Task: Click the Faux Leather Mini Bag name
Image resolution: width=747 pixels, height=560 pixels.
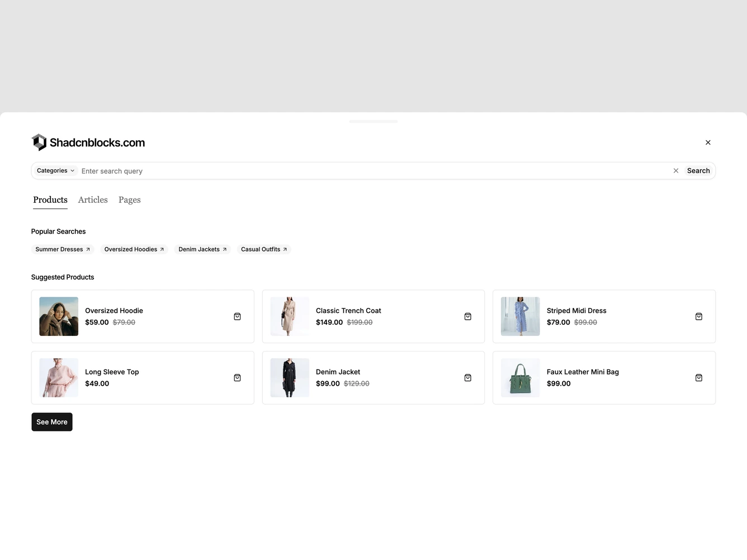Action: pyautogui.click(x=583, y=372)
